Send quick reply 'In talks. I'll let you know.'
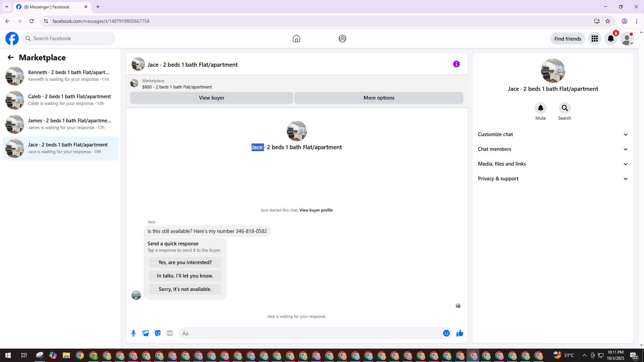 pyautogui.click(x=185, y=276)
